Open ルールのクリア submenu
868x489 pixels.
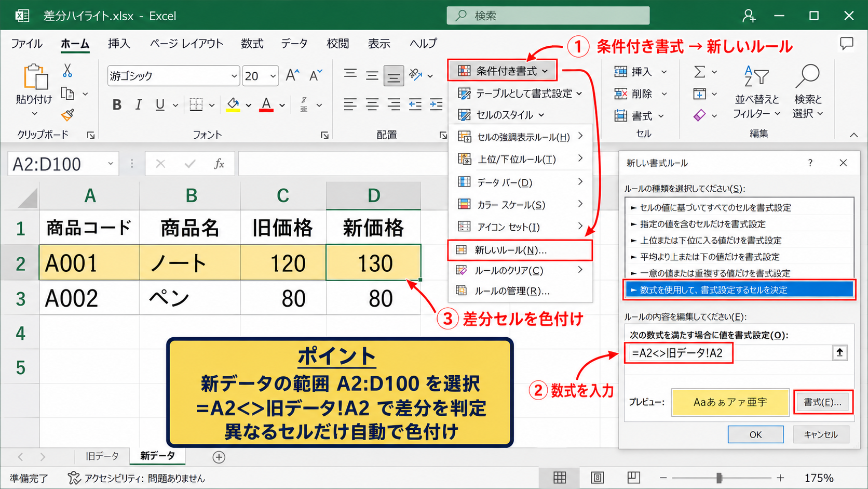pyautogui.click(x=520, y=271)
